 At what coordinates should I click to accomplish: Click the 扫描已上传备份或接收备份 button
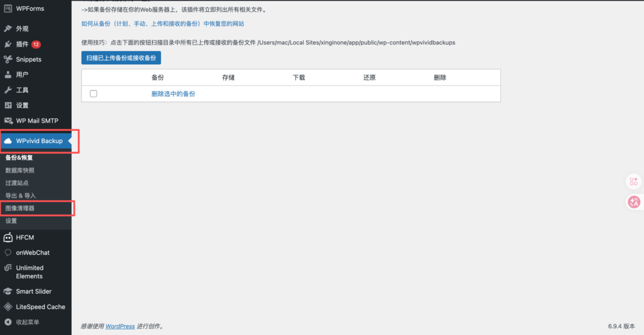click(x=121, y=58)
